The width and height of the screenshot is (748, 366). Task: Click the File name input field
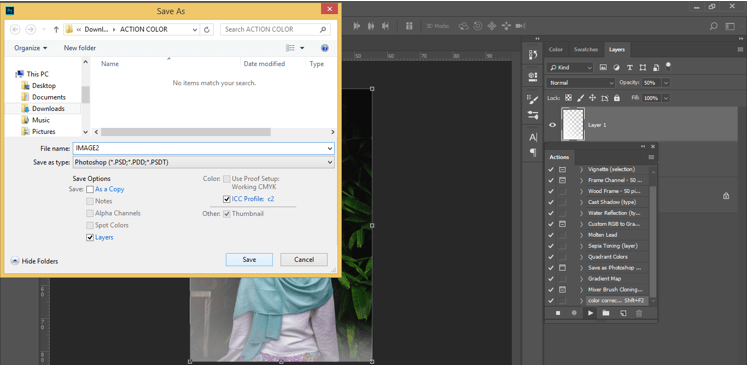pos(204,148)
